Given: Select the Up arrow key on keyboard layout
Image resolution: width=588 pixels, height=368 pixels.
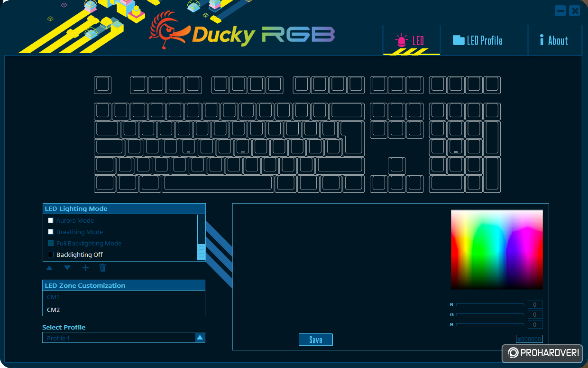Looking at the screenshot, I should (397, 166).
